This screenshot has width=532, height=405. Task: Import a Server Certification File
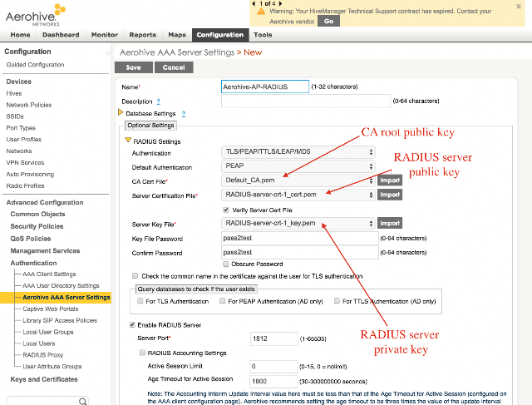[390, 195]
